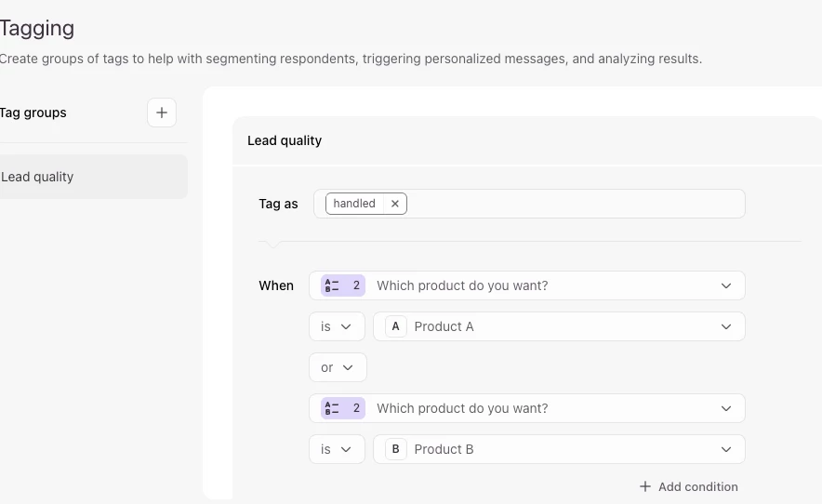
Task: Click the Lead quality panel header
Action: click(x=285, y=140)
